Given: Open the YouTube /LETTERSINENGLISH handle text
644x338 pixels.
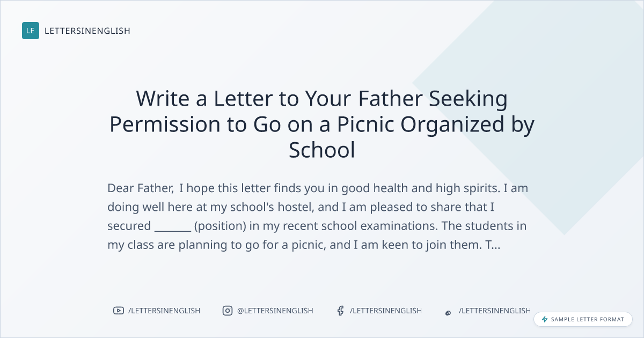Looking at the screenshot, I should tap(164, 311).
